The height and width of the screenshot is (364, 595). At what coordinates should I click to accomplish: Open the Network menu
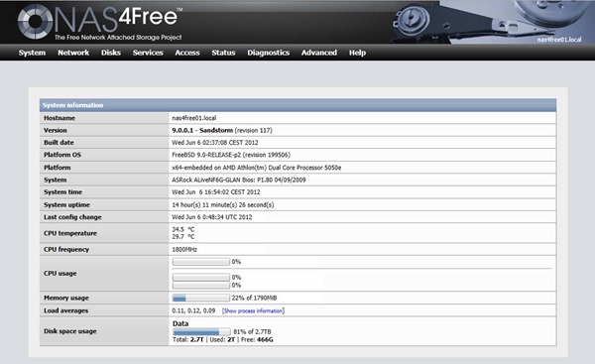point(73,53)
